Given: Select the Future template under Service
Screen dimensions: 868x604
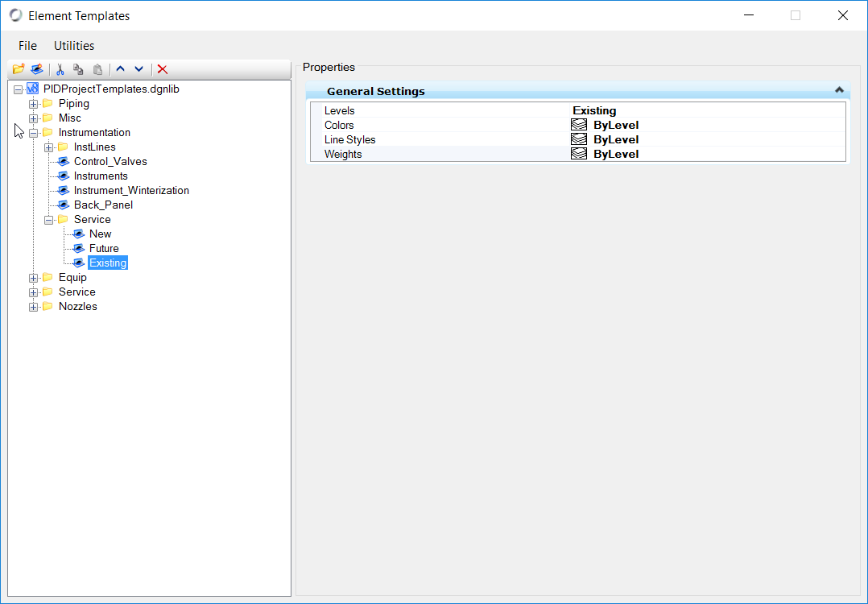Looking at the screenshot, I should tap(104, 249).
